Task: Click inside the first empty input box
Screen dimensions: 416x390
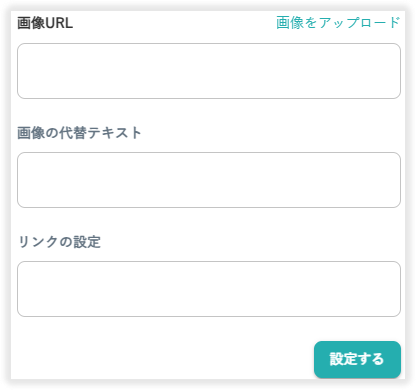Action: pyautogui.click(x=209, y=71)
